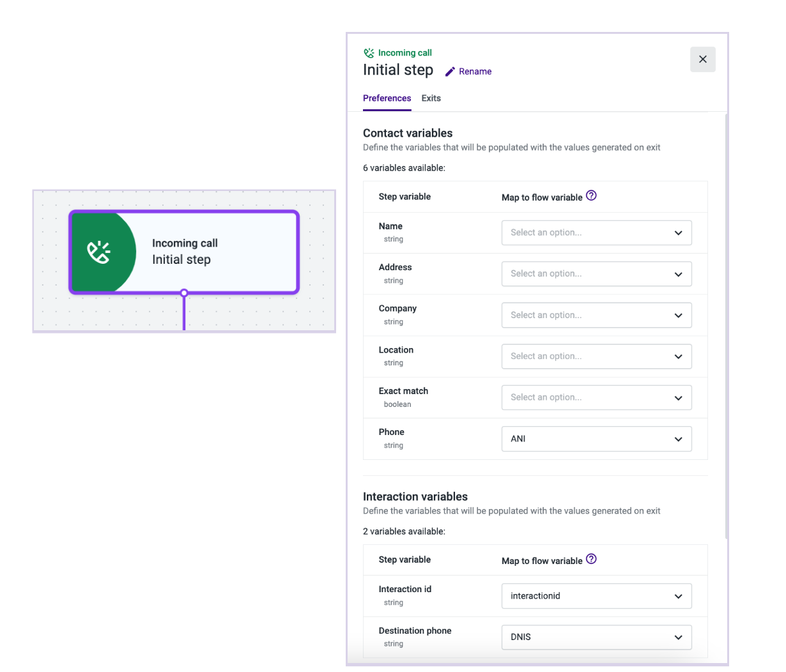Select the Preferences tab
Viewport: 786px width, 672px height.
click(387, 98)
